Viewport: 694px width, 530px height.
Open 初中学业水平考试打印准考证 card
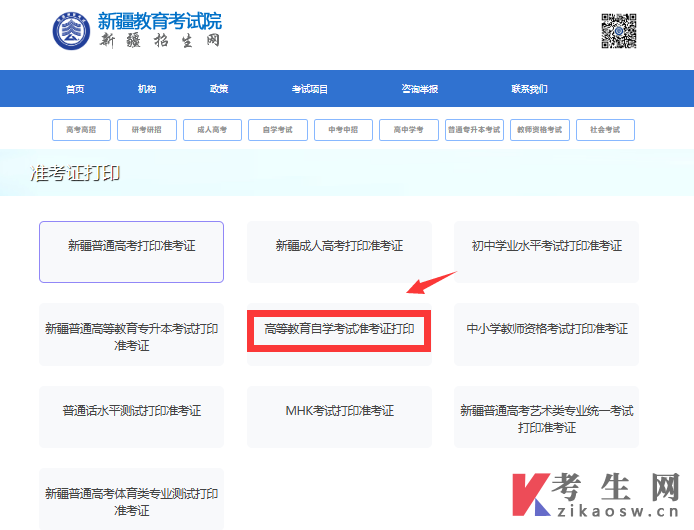click(x=547, y=252)
